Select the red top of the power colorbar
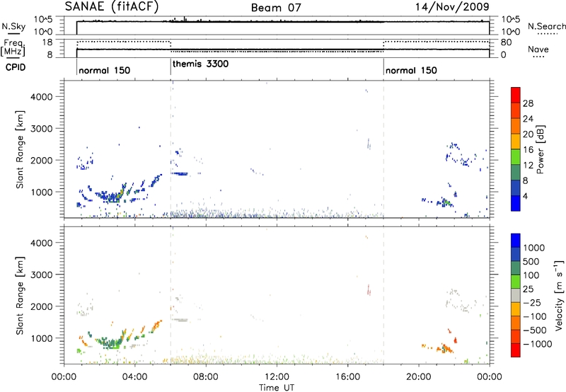The width and height of the screenshot is (566, 392). (516, 95)
